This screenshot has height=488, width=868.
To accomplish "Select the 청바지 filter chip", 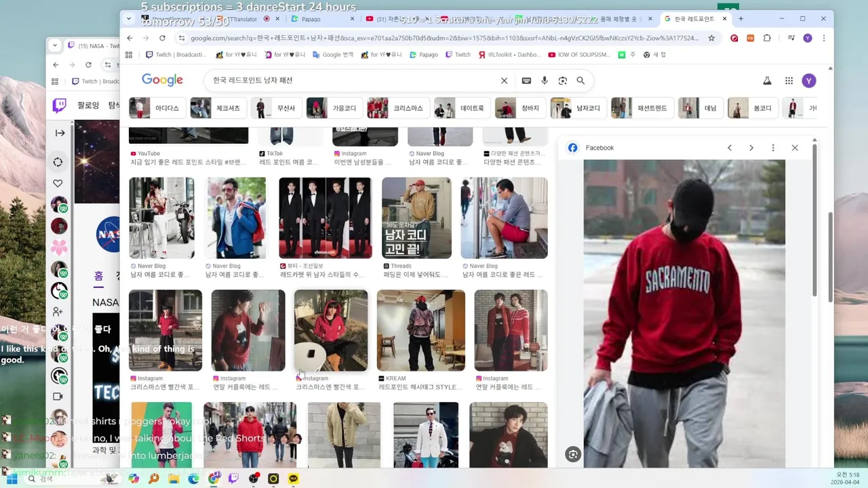I will tap(520, 108).
